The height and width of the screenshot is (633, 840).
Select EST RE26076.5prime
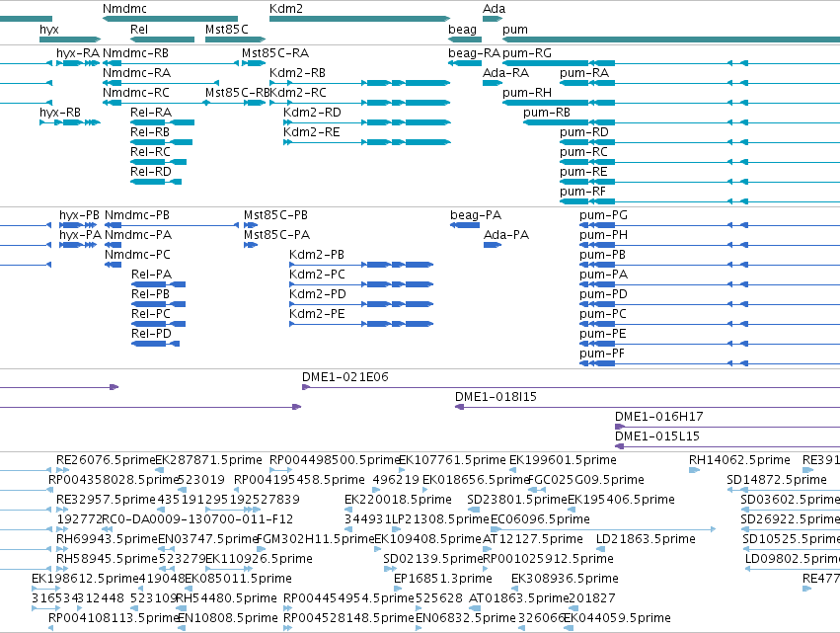tap(62, 470)
